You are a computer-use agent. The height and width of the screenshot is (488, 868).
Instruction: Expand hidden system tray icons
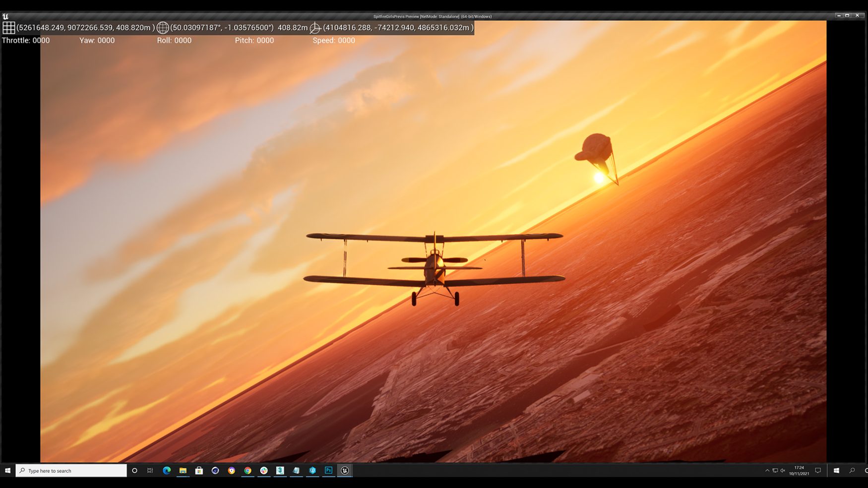[x=767, y=471]
